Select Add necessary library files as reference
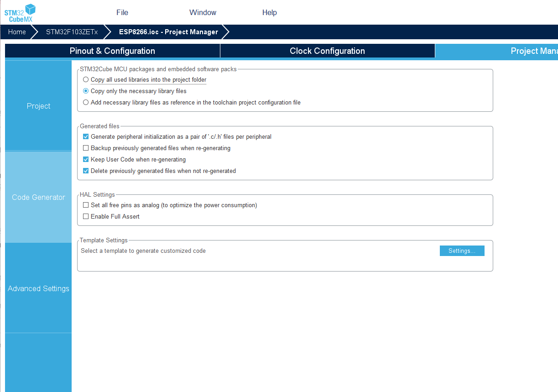This screenshot has width=558, height=392. tap(86, 102)
